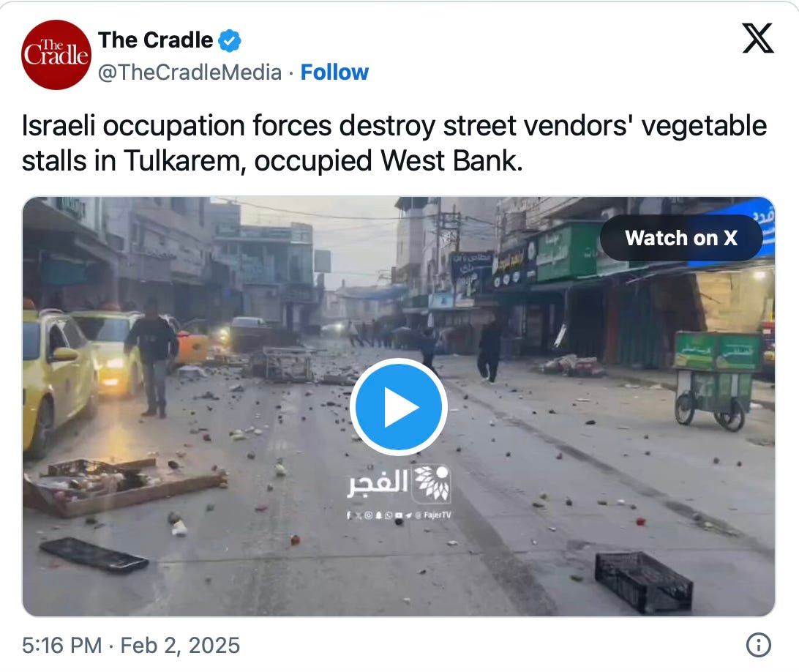The height and width of the screenshot is (672, 799).
Task: Click the FajerTV social icons row in watermark
Action: point(399,515)
